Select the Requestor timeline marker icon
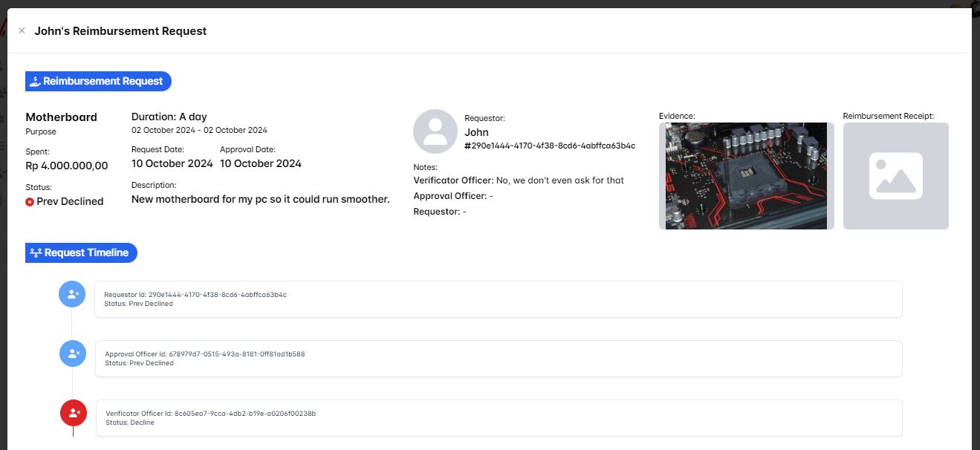The height and width of the screenshot is (450, 980). coord(72,294)
